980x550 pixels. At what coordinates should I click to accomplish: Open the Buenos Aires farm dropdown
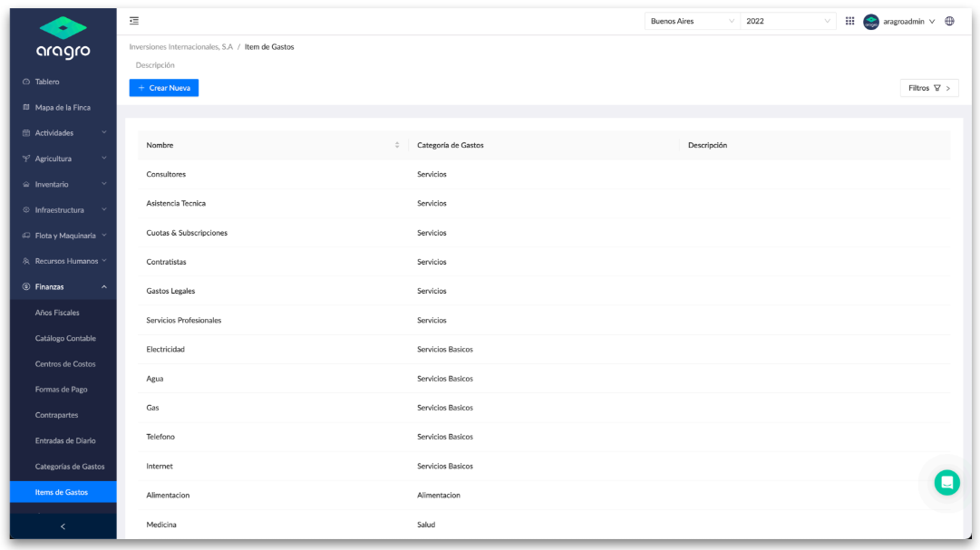(x=692, y=21)
